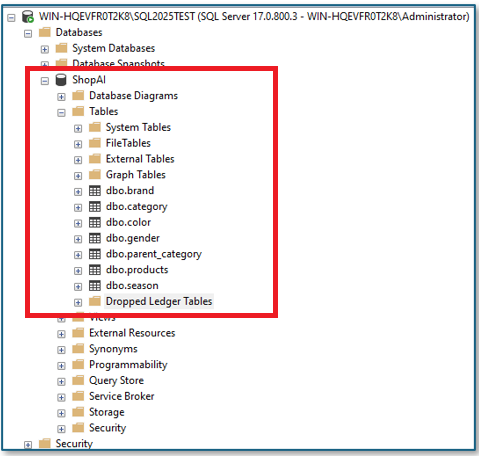Click the FileTables folder icon
The image size is (479, 456).
coord(95,143)
